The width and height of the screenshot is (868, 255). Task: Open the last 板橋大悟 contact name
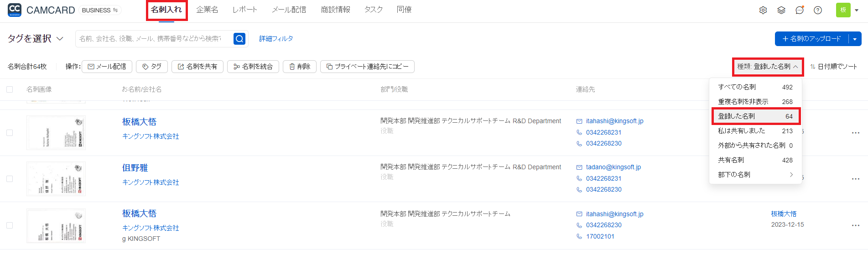[139, 213]
